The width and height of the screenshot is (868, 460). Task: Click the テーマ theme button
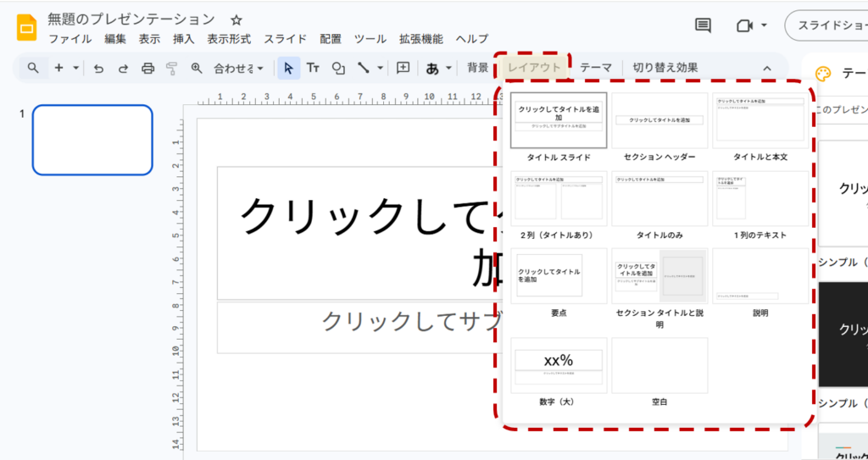(x=596, y=68)
